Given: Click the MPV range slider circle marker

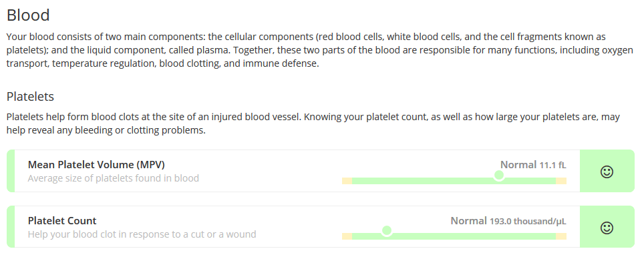Looking at the screenshot, I should pos(499,176).
